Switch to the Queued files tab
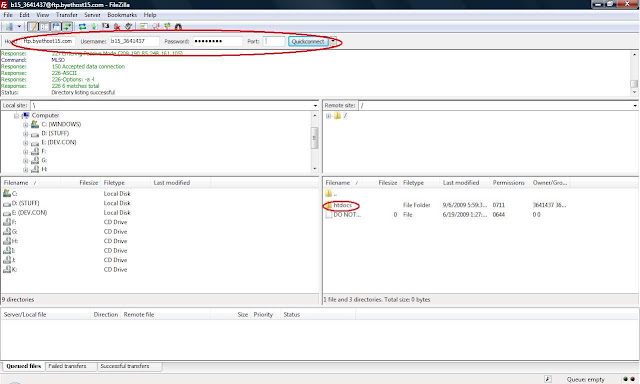 24,366
